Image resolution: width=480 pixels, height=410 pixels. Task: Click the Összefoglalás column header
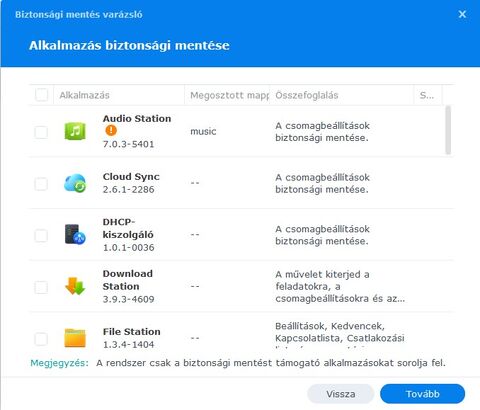click(x=341, y=95)
